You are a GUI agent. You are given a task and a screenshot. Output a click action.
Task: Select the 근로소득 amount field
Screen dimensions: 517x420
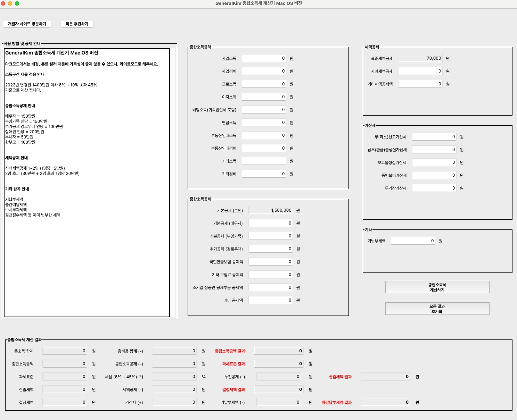pyautogui.click(x=264, y=84)
